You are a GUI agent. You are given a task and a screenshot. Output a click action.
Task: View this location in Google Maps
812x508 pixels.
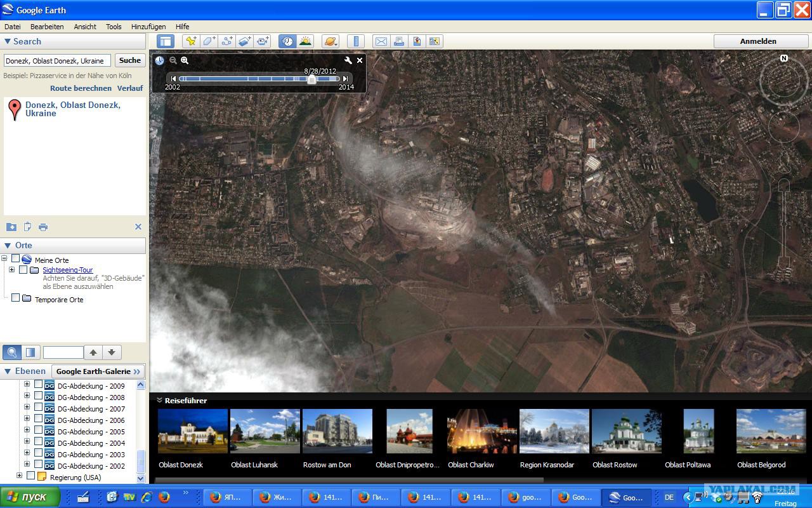tap(417, 41)
